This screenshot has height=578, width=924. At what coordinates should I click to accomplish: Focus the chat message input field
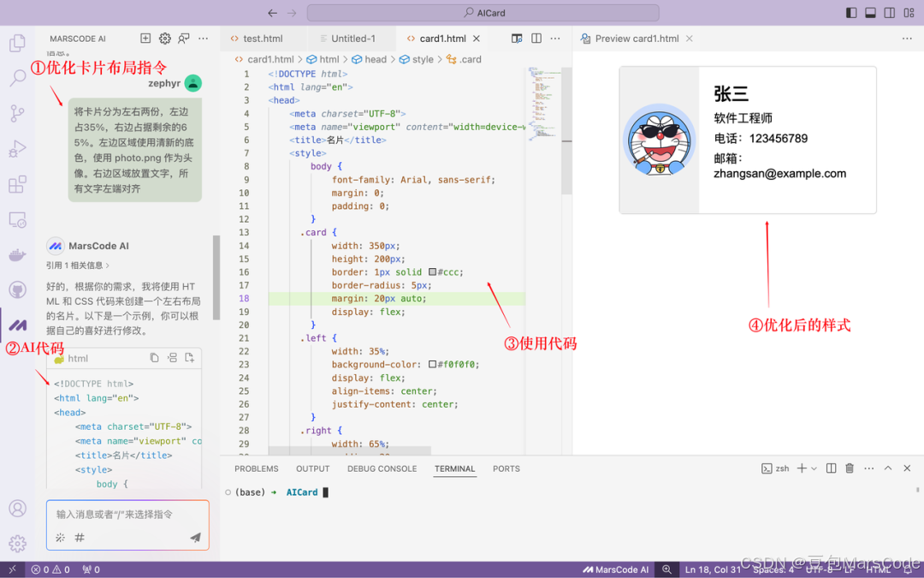pos(127,515)
